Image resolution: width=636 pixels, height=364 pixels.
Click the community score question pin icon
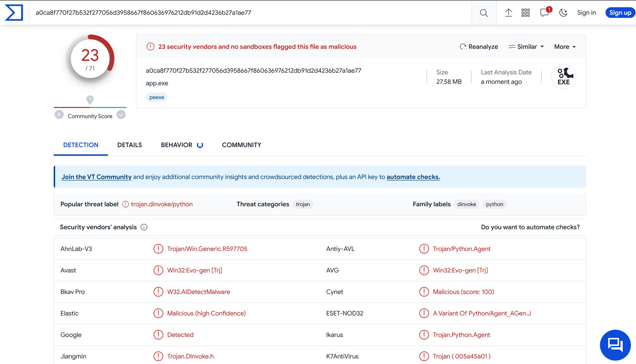90,100
